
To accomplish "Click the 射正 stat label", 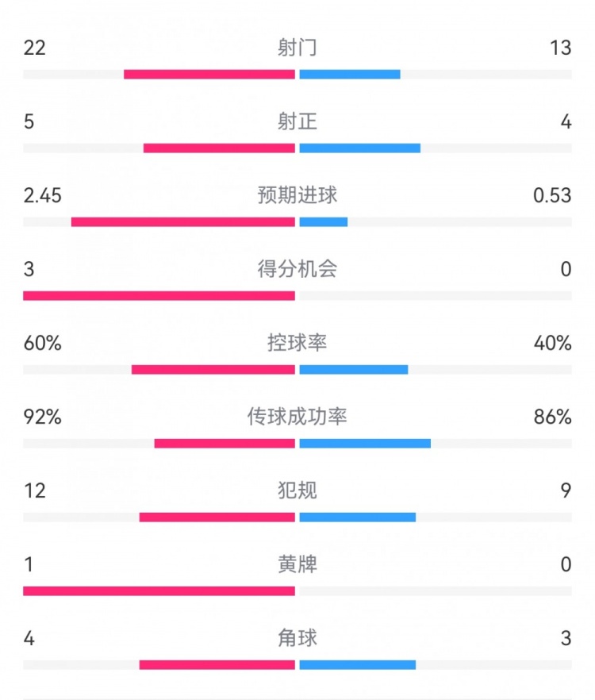I will coord(297,121).
